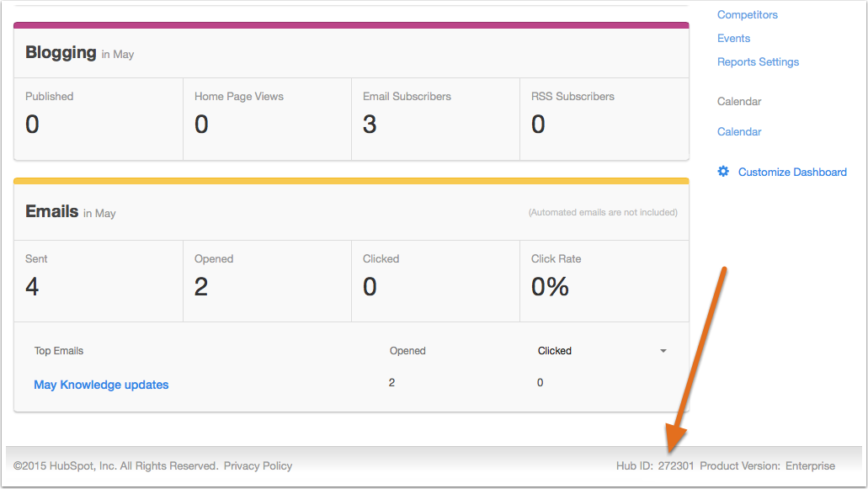Image resolution: width=868 pixels, height=489 pixels.
Task: Click the Sent emails value 4
Action: click(32, 286)
